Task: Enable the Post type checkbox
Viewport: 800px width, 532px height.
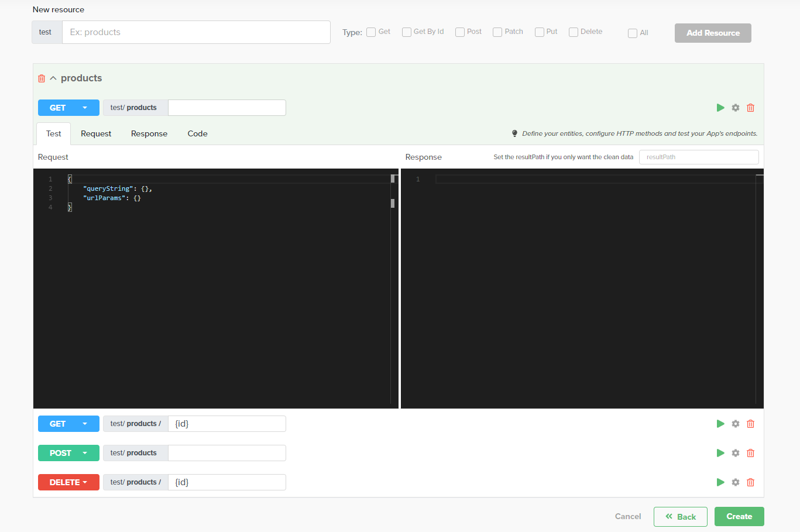Action: coord(460,32)
